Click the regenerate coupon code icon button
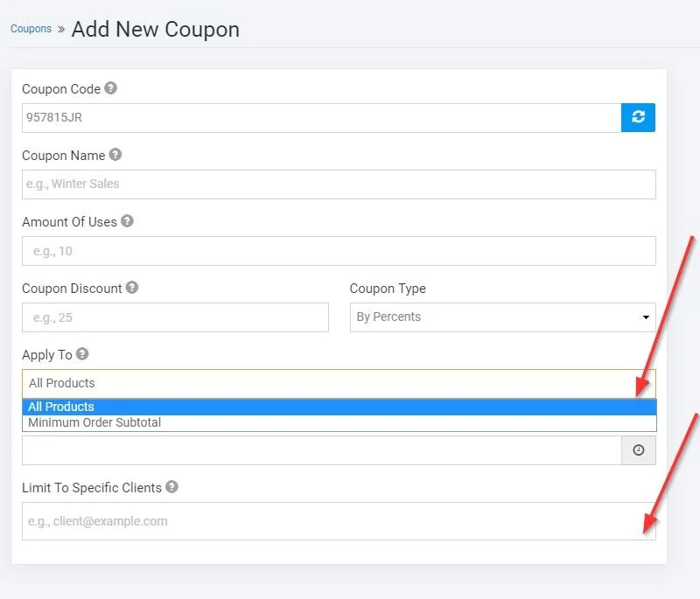 tap(638, 117)
